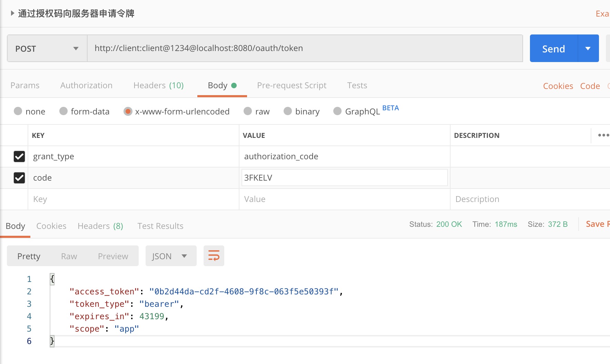Click the empty Description placeholder field
610x364 pixels.
(x=530, y=199)
